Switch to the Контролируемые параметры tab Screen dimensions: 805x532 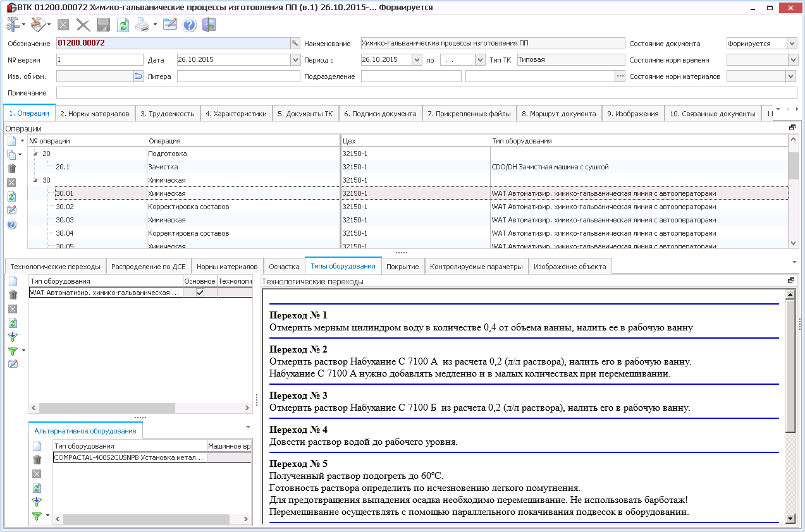pyautogui.click(x=477, y=267)
